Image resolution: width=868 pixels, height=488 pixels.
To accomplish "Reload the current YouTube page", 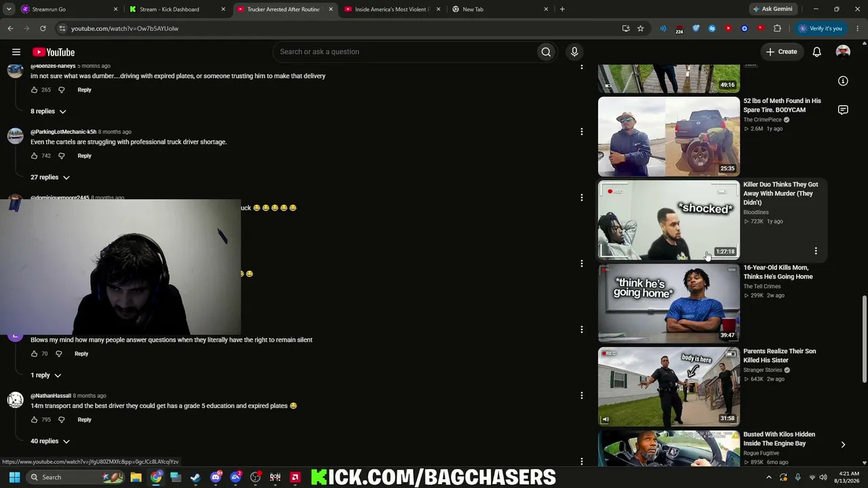I will pyautogui.click(x=43, y=28).
